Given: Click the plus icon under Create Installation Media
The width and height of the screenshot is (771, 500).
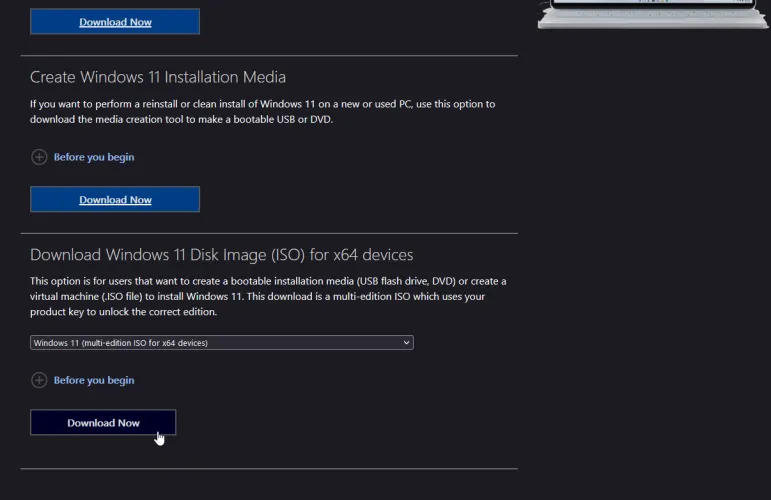Looking at the screenshot, I should 39,157.
